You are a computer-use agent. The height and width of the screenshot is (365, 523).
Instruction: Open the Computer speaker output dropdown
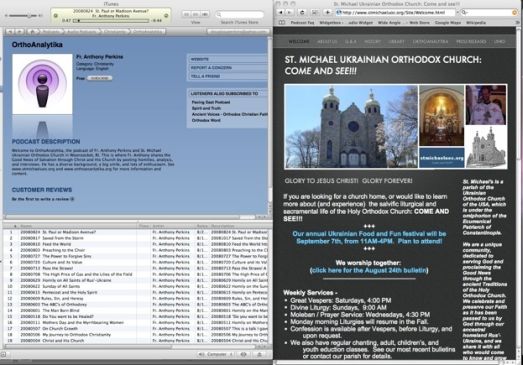215,354
